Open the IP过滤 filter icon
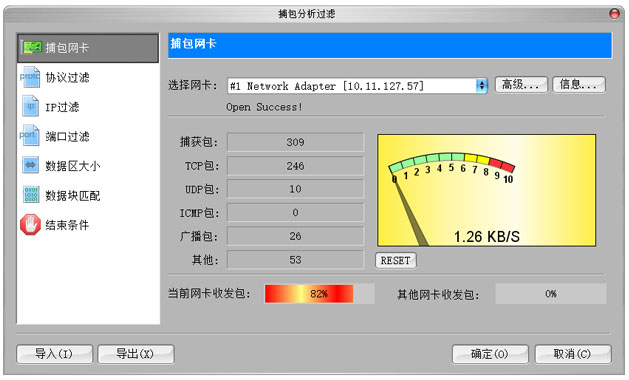 point(30,106)
